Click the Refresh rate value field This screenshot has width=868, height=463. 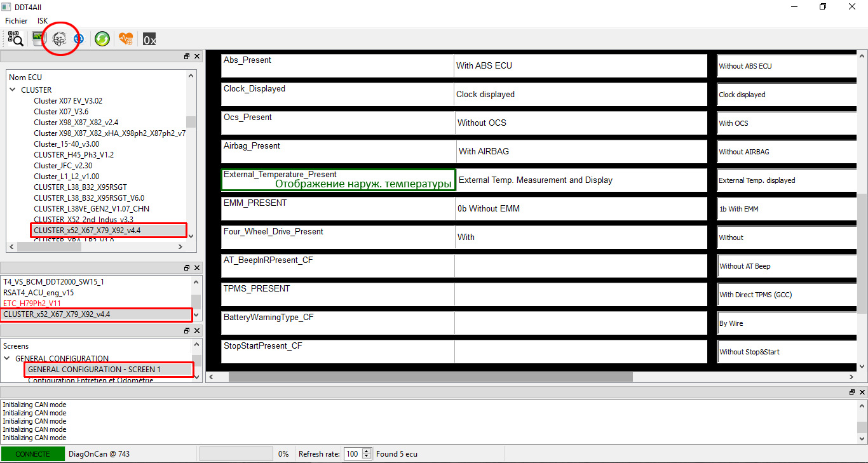pos(351,454)
